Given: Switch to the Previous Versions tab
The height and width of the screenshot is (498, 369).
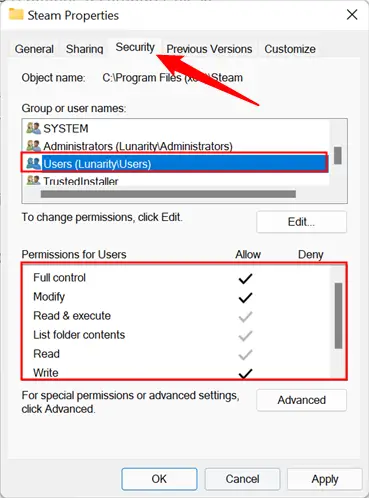Looking at the screenshot, I should [x=209, y=49].
